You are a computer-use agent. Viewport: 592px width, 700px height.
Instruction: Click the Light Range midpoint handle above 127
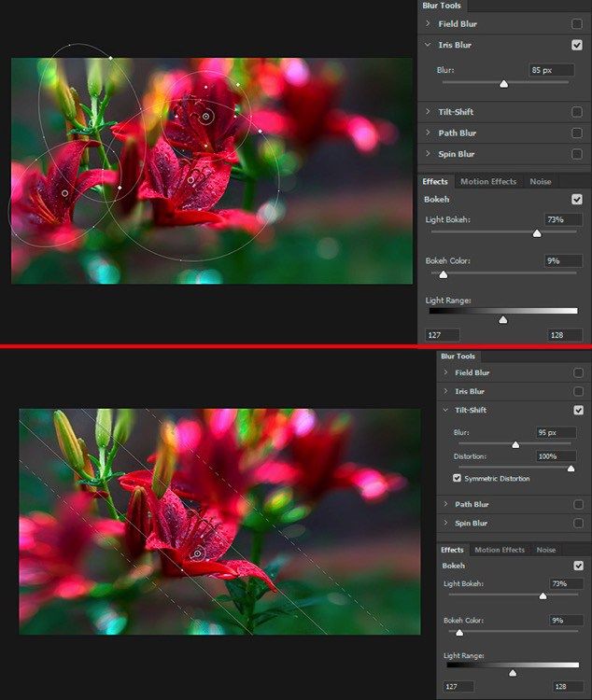(503, 320)
